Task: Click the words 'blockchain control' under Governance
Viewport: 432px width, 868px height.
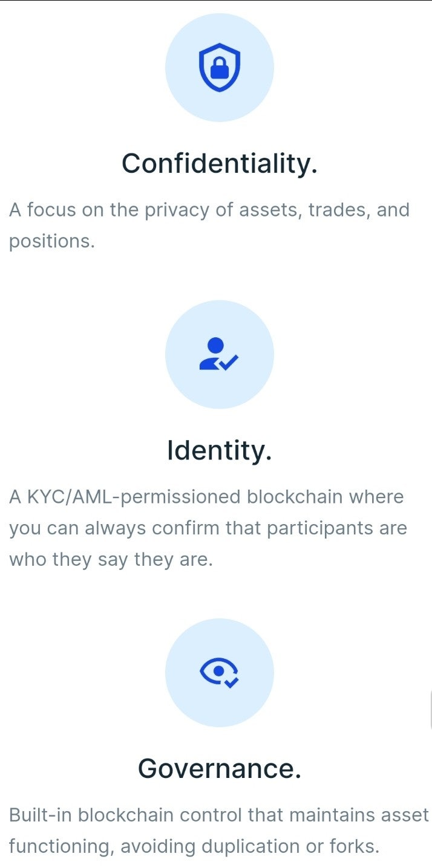Action: click(x=160, y=815)
